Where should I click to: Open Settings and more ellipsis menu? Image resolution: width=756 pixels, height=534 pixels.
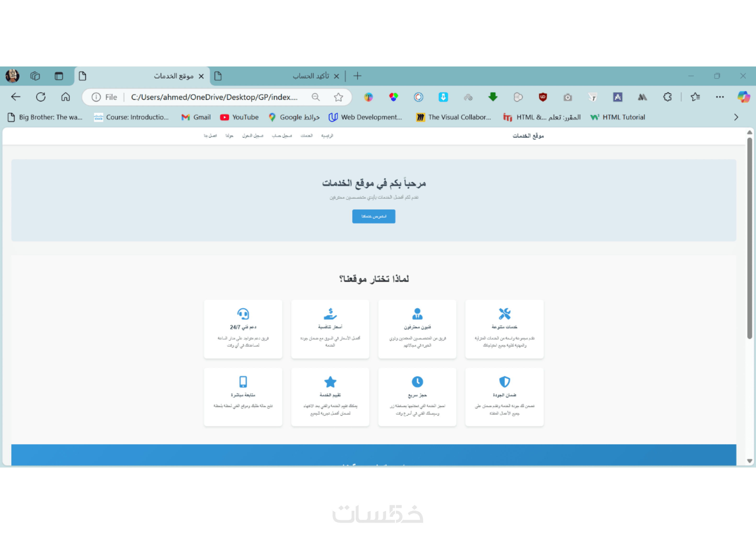click(720, 97)
